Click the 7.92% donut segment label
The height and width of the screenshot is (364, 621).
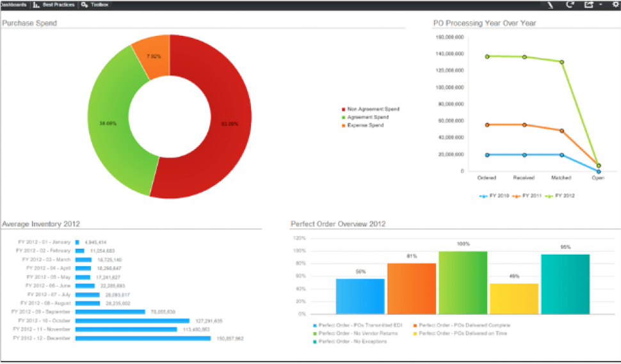coord(154,56)
